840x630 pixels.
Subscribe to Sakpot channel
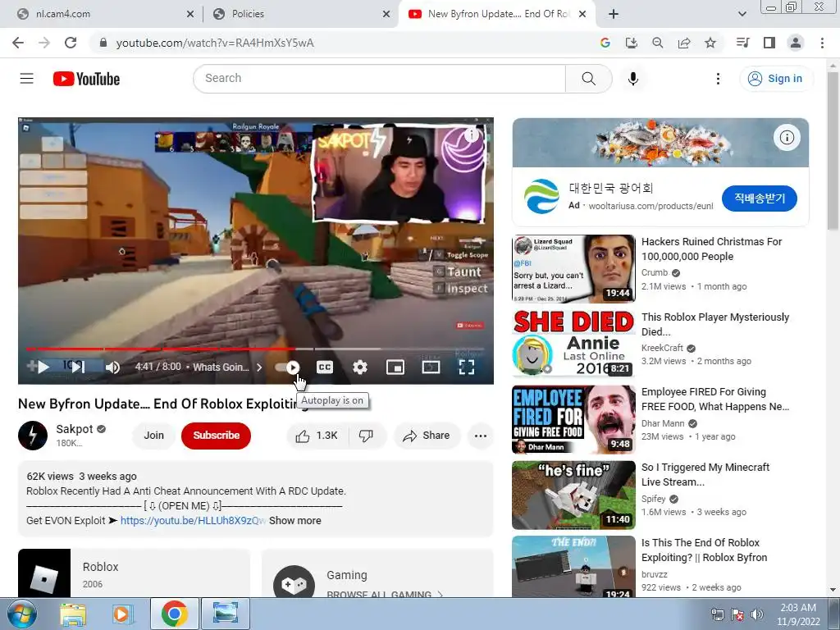point(216,436)
